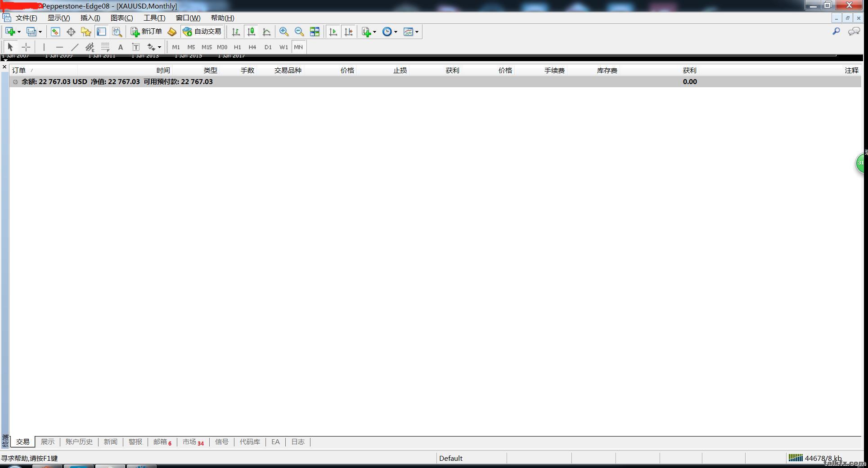Screen dimensions: 868x468
Task: Click the search magnifier icon top-right
Action: pos(836,31)
